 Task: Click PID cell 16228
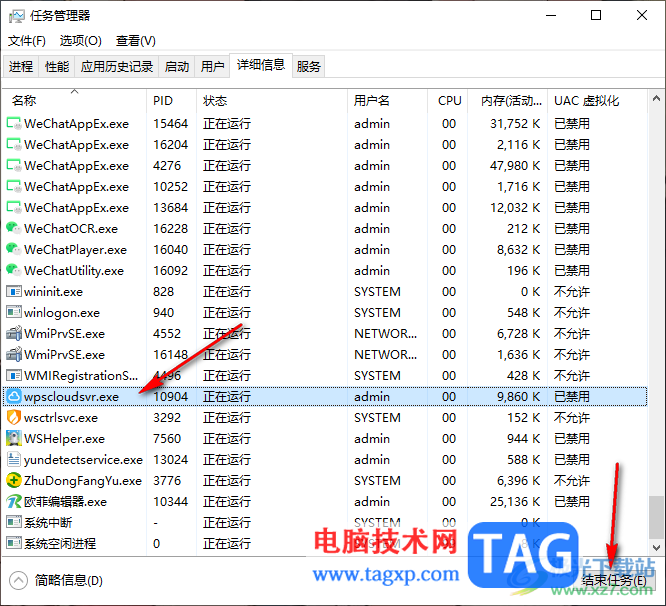click(x=170, y=228)
